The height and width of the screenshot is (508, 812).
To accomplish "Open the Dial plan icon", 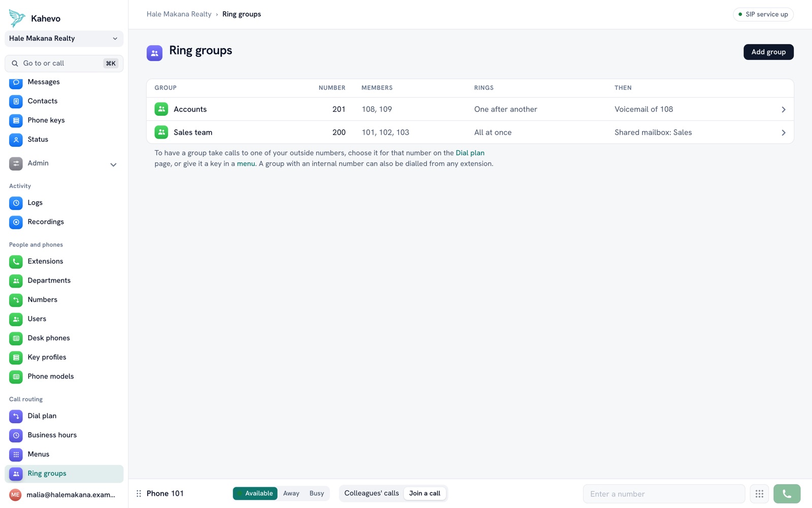I will tap(16, 416).
